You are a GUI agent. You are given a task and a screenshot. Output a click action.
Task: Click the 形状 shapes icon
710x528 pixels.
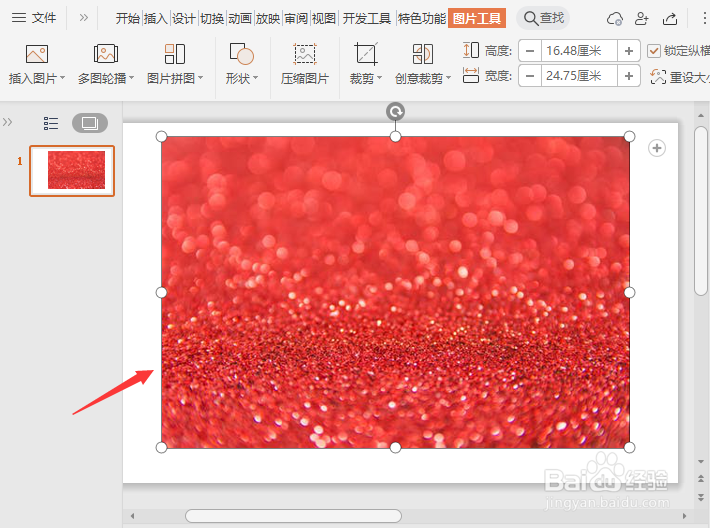point(242,54)
